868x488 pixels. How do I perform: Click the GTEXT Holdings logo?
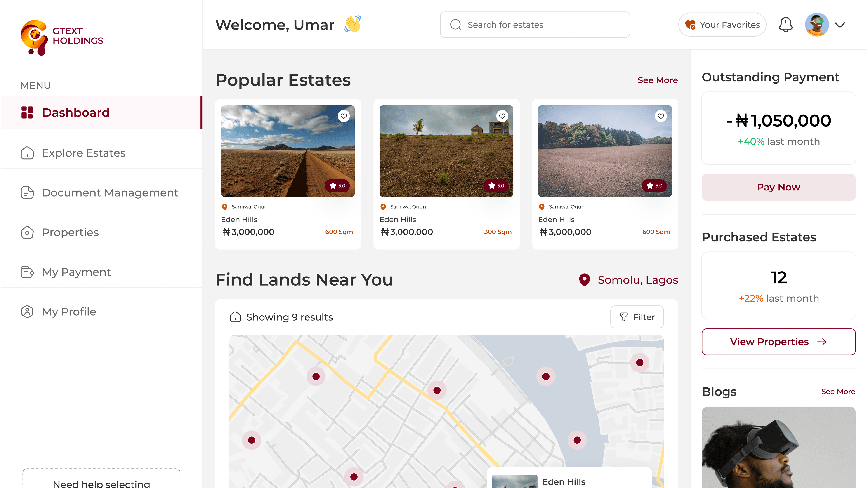(x=62, y=38)
